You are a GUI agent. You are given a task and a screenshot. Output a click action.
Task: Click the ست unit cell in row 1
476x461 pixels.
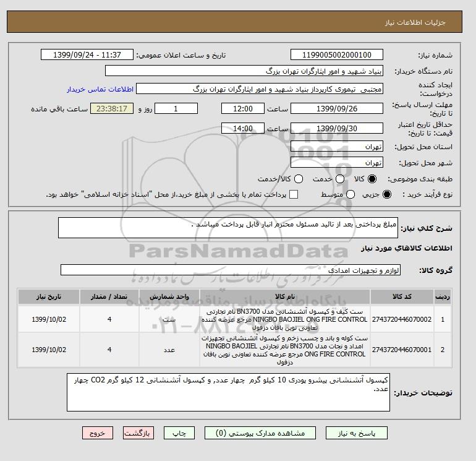(x=169, y=319)
